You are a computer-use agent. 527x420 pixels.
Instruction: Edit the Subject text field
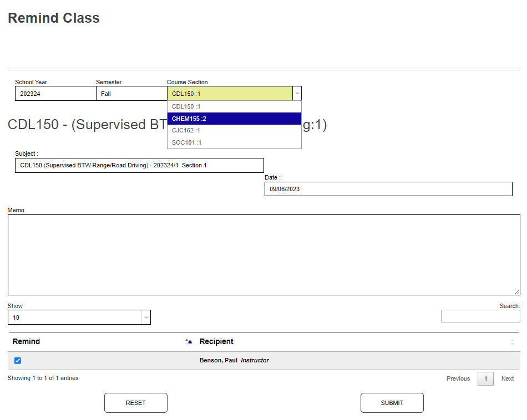[139, 165]
